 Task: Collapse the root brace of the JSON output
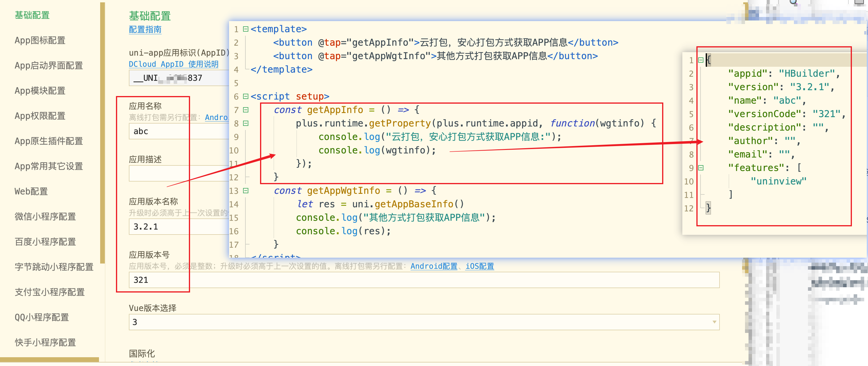pos(701,60)
